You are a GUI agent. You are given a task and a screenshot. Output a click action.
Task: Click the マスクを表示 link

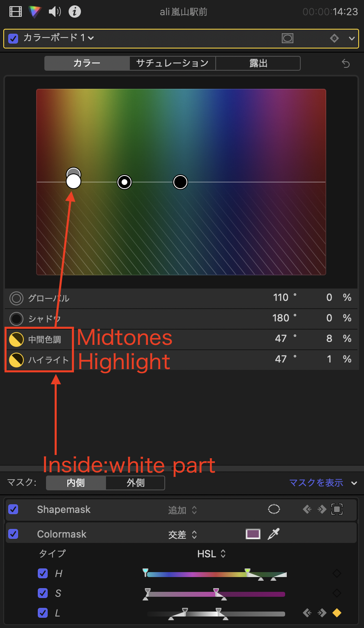pyautogui.click(x=316, y=483)
